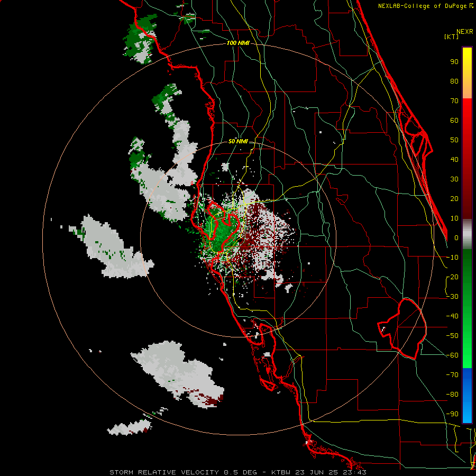The height and width of the screenshot is (476, 476).
Task: Click the -50 knot scale label
Action: (452, 336)
